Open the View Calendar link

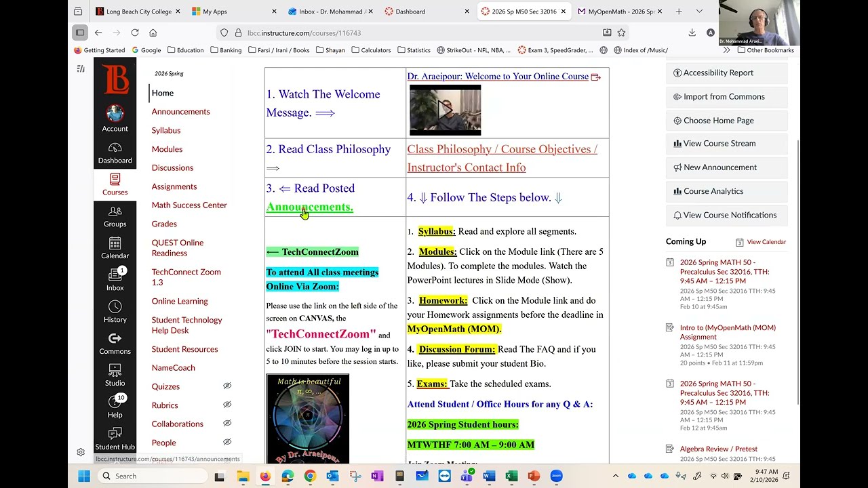[x=766, y=242]
